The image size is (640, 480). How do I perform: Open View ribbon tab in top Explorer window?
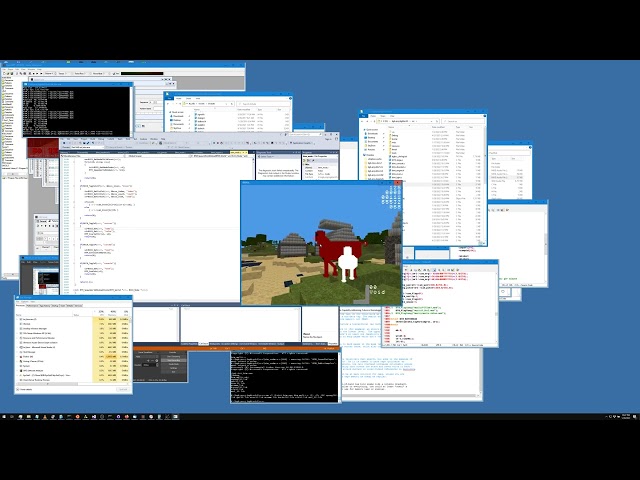[198, 98]
